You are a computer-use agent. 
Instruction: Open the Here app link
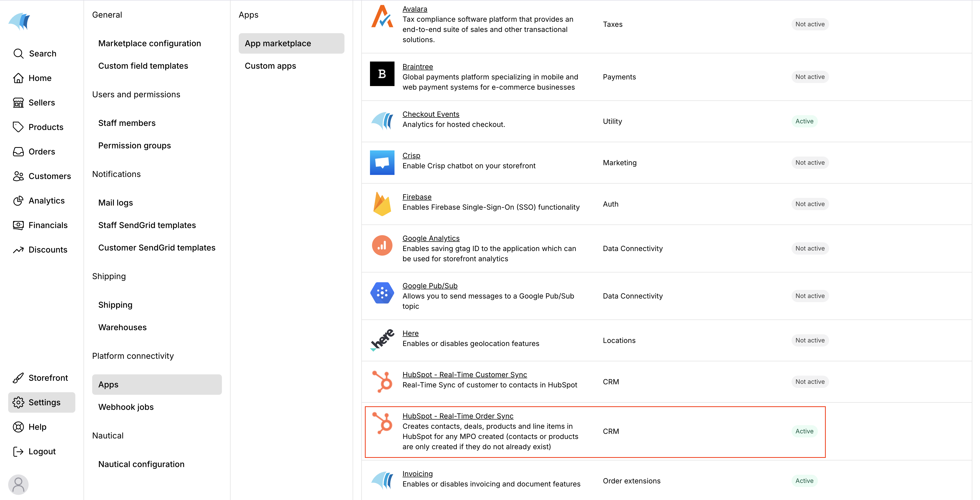click(411, 333)
